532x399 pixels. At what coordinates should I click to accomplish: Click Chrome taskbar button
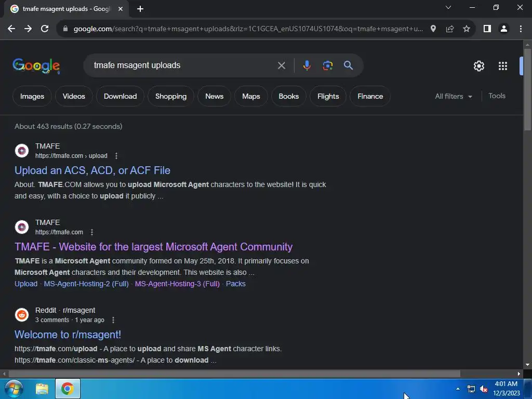(68, 389)
